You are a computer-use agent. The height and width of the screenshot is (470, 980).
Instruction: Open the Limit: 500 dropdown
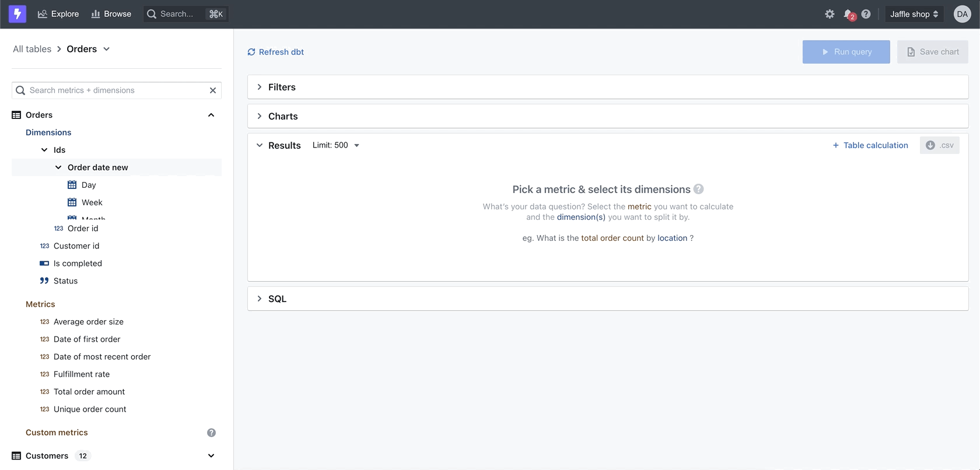click(x=336, y=145)
